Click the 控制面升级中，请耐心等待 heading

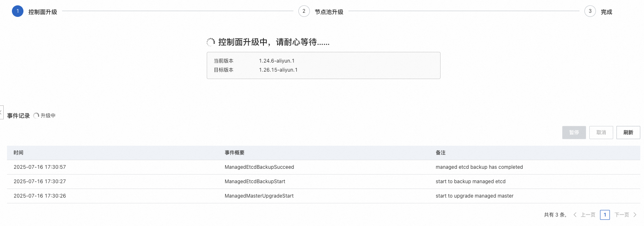pyautogui.click(x=274, y=42)
